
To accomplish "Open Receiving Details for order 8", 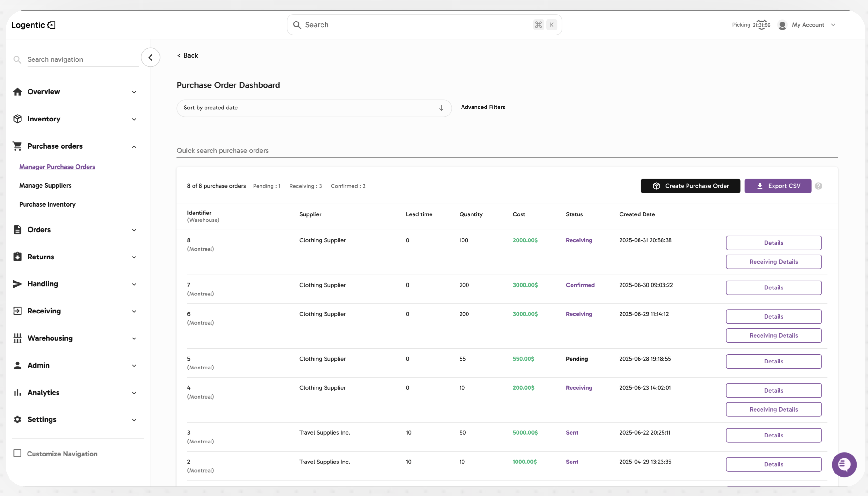I will tap(773, 262).
